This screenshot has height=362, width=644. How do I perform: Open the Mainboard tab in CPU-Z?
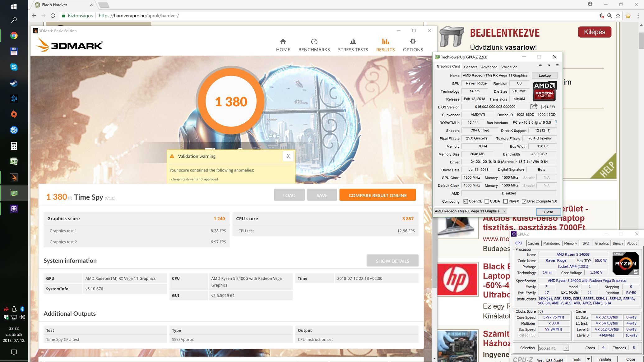(551, 243)
